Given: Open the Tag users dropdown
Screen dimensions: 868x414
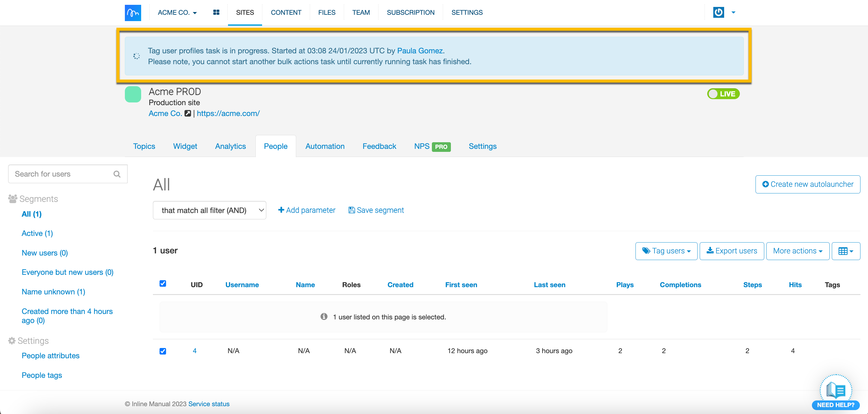Looking at the screenshot, I should pyautogui.click(x=666, y=251).
